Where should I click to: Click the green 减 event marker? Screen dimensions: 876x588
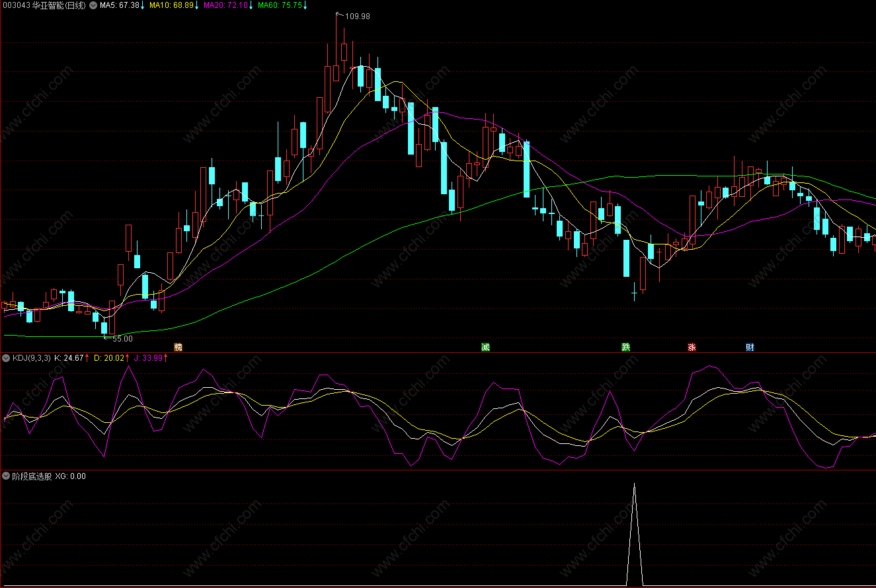(x=485, y=347)
